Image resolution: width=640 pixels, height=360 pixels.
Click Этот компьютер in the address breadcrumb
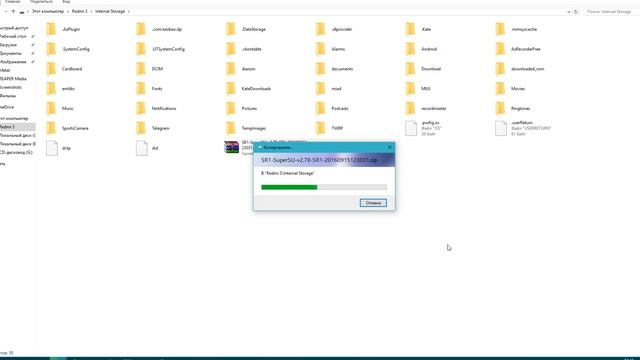[x=48, y=11]
